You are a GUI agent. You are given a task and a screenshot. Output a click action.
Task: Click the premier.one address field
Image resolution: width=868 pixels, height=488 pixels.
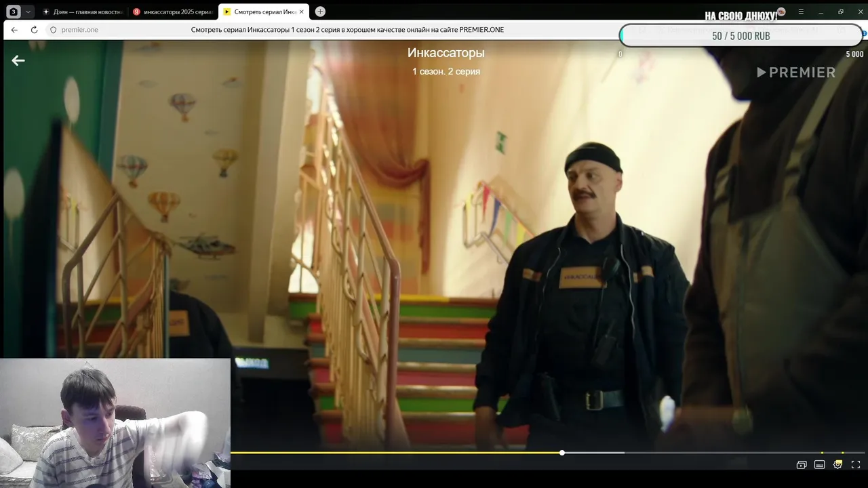click(79, 30)
